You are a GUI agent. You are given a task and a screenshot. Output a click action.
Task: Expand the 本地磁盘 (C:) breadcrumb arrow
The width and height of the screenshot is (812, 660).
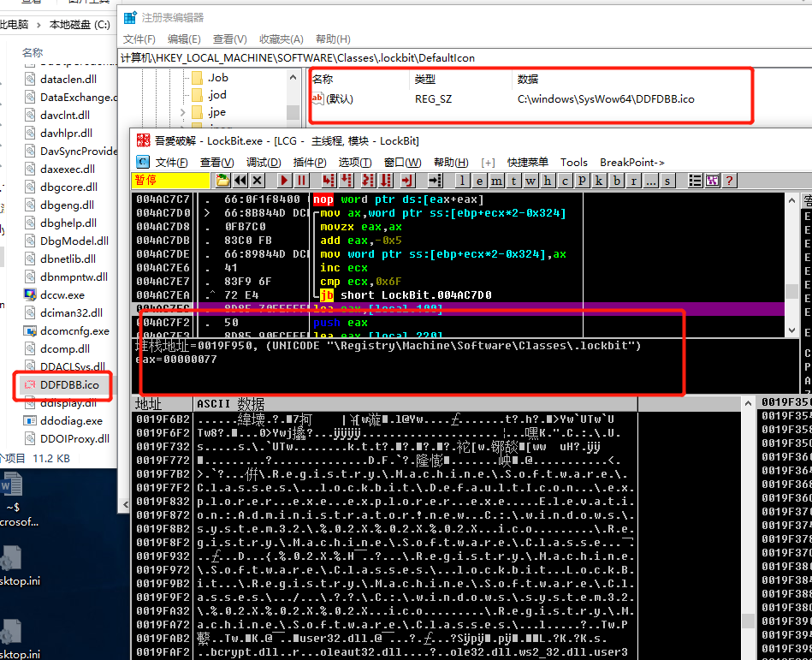point(116,25)
